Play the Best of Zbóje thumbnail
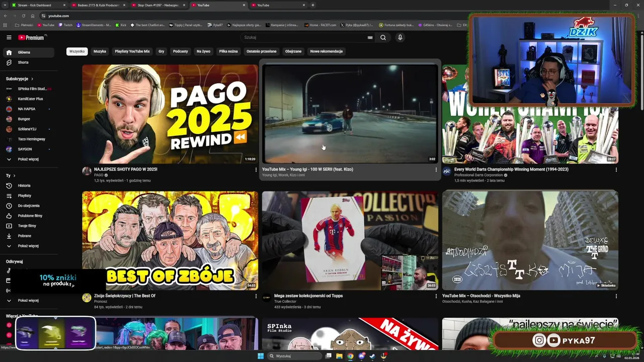Viewport: 644px width, 362px height. (170, 240)
